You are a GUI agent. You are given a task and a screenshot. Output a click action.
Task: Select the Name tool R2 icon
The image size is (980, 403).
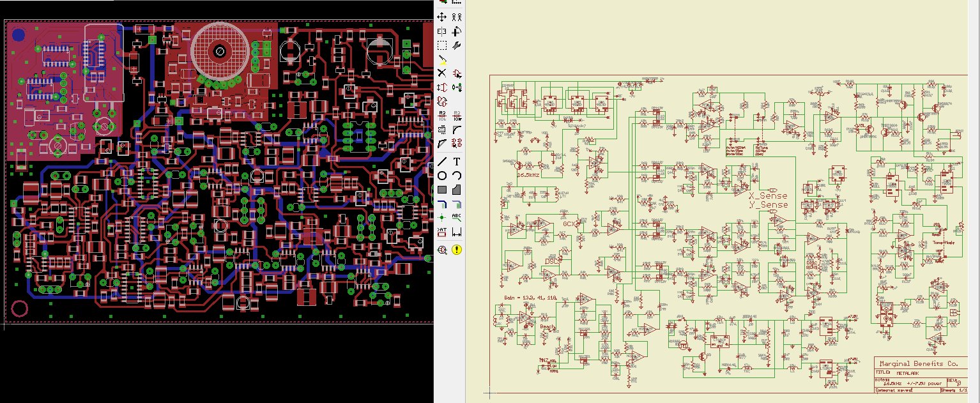(442, 116)
